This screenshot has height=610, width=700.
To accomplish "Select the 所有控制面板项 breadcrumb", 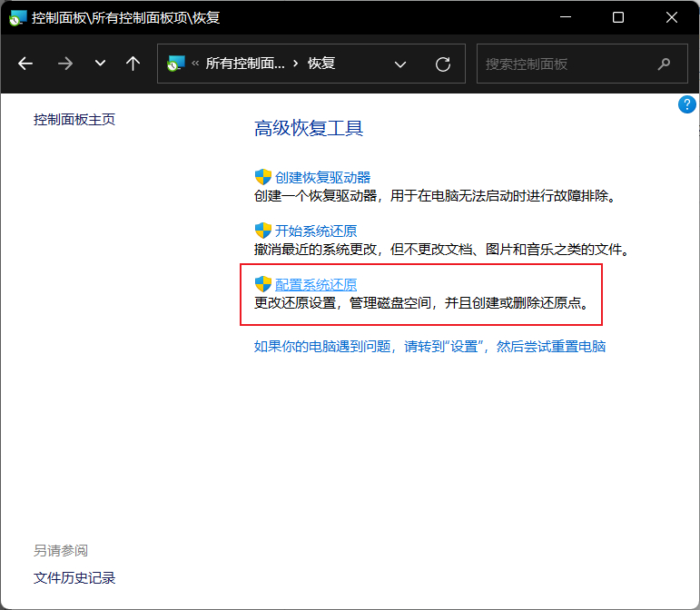I will (244, 64).
